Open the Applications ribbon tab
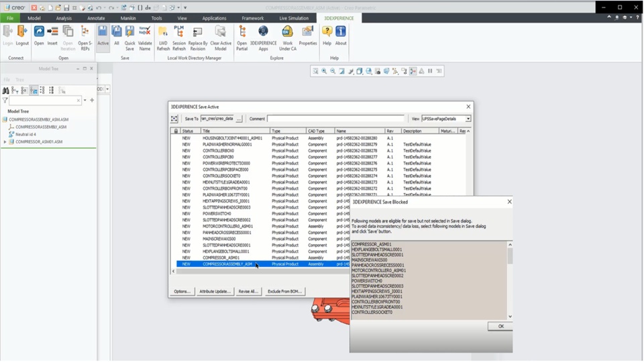This screenshot has height=362, width=644. 214,18
